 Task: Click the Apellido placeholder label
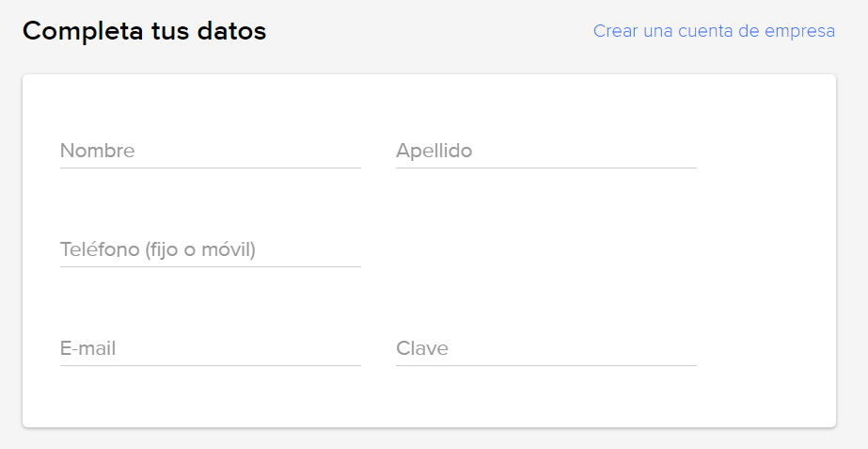[x=434, y=151]
